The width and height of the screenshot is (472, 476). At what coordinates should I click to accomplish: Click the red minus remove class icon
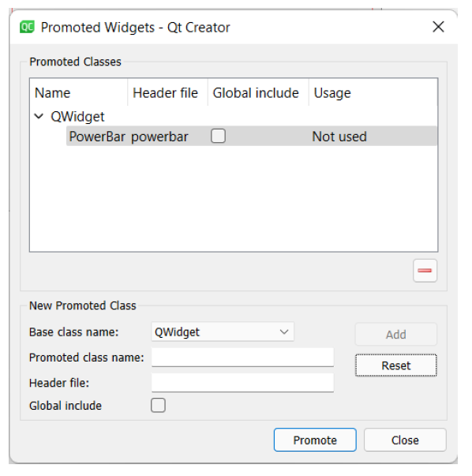(425, 271)
